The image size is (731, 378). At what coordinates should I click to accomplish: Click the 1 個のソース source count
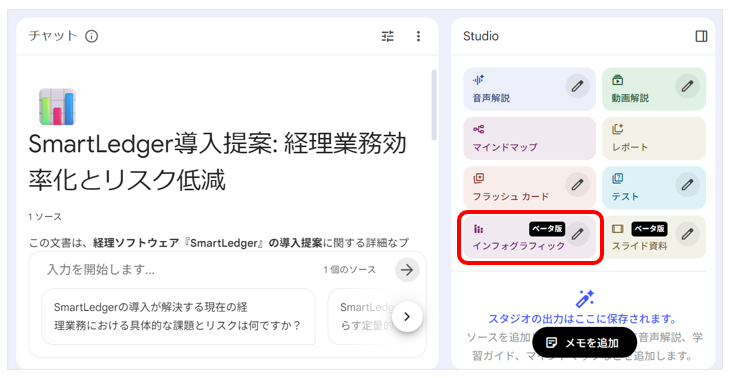pos(350,269)
